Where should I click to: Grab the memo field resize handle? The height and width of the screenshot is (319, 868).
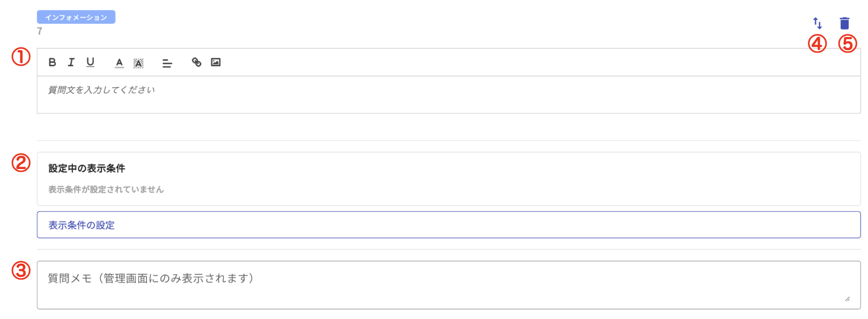pos(847,299)
